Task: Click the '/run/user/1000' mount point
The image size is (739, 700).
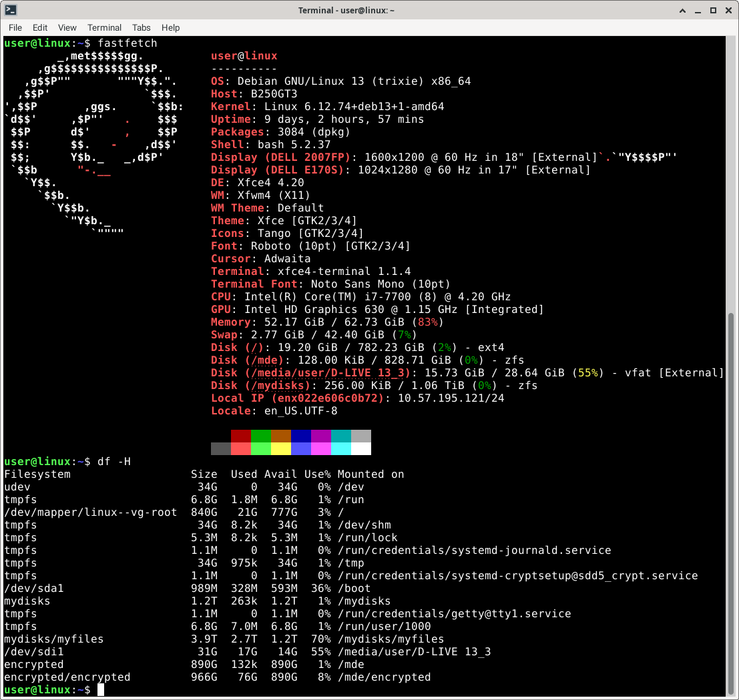Action: click(384, 627)
